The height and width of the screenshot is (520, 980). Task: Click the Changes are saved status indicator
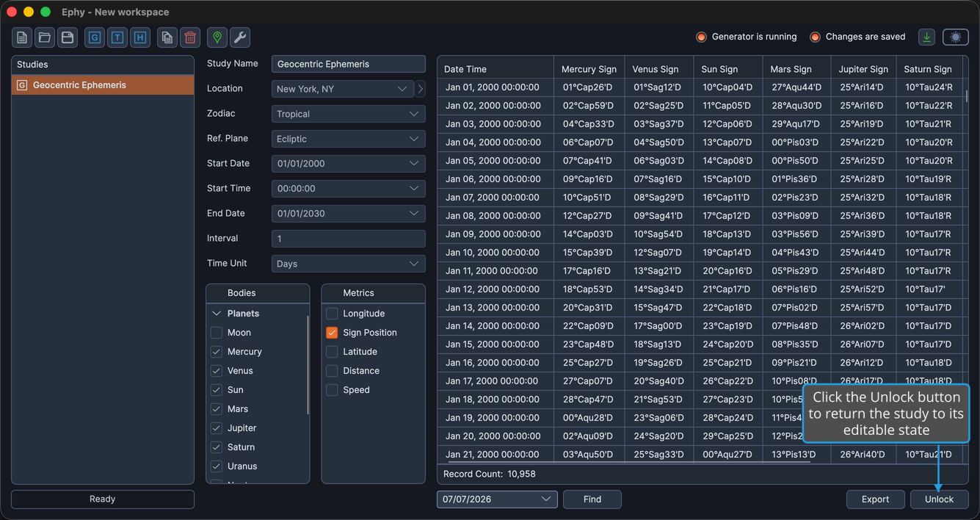[x=857, y=37]
